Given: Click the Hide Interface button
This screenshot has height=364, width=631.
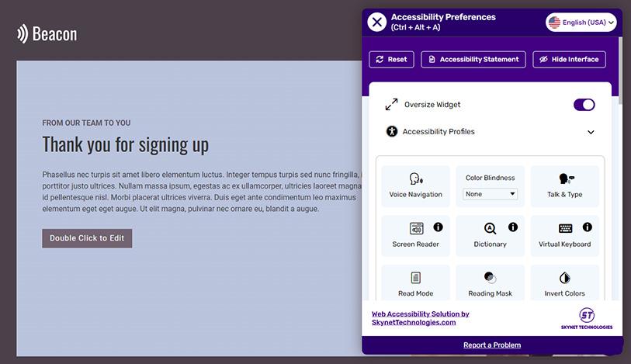Looking at the screenshot, I should point(569,60).
